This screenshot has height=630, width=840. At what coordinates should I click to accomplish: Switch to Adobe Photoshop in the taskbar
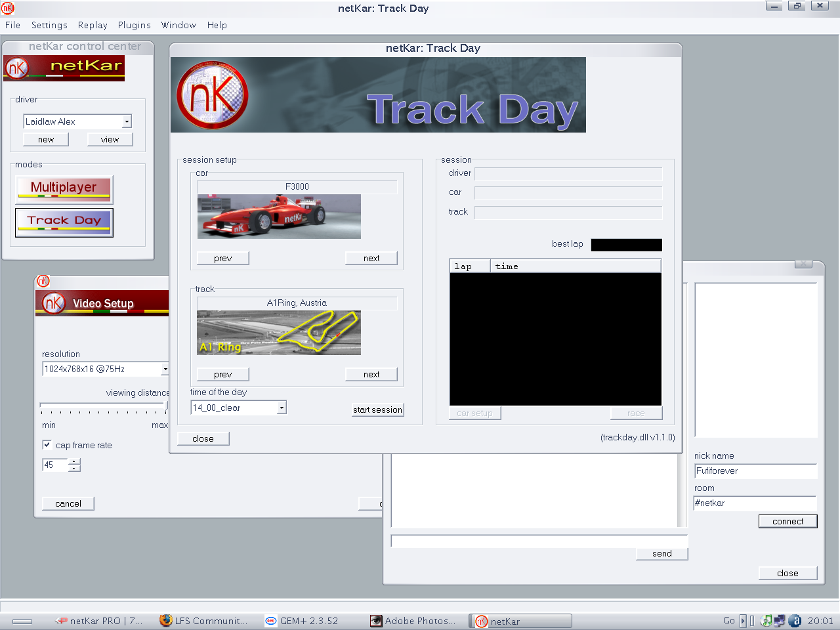point(413,621)
